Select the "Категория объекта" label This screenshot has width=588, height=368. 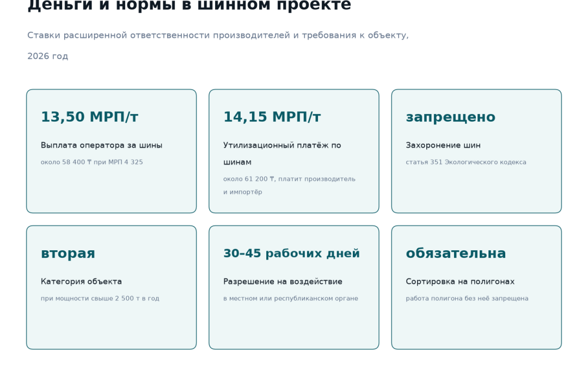pyautogui.click(x=81, y=282)
